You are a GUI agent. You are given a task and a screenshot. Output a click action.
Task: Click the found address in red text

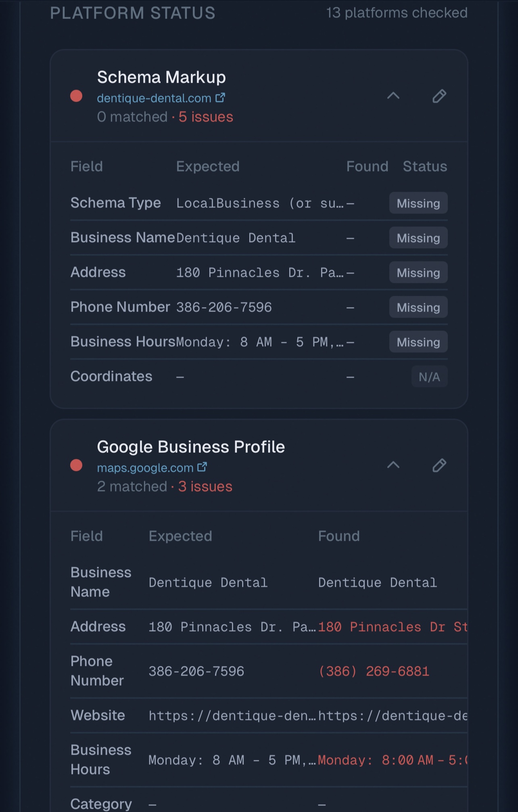tap(392, 627)
